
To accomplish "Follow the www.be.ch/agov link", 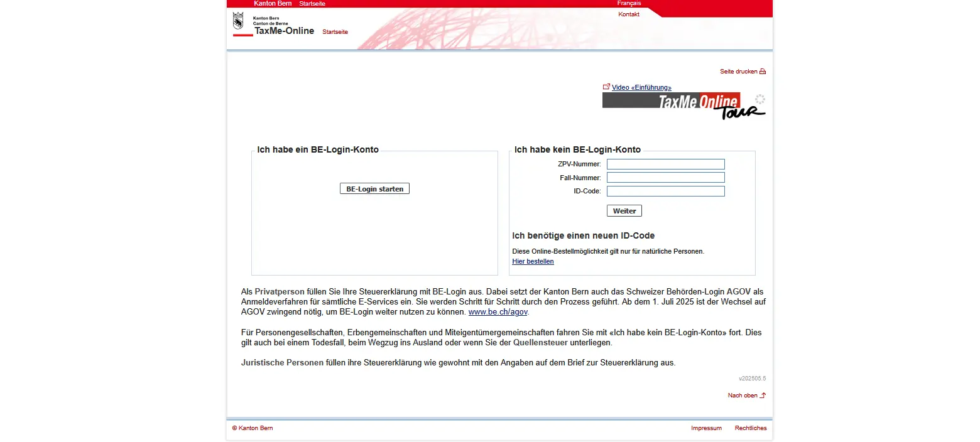I will click(x=498, y=311).
